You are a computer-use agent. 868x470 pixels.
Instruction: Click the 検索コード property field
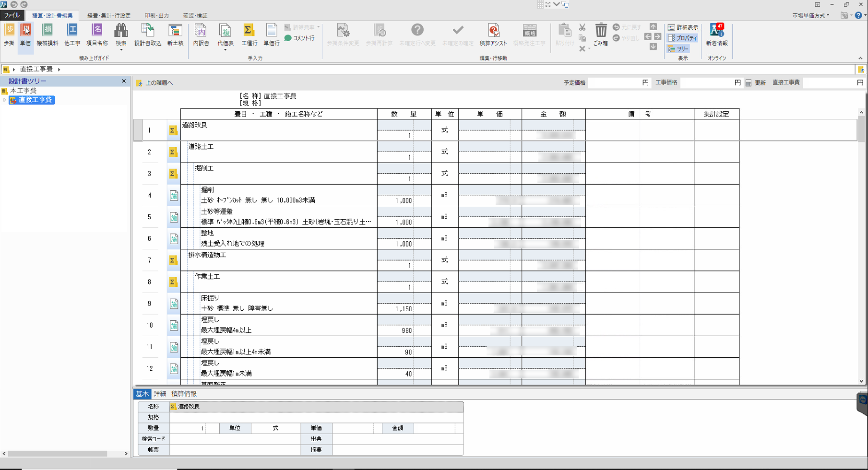pyautogui.click(x=235, y=439)
